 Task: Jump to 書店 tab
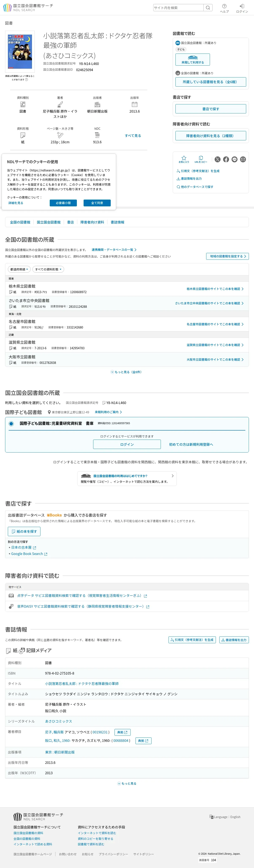coord(70,222)
